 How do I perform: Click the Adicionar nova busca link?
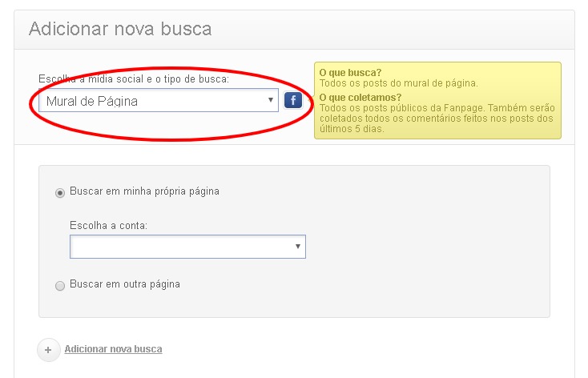[x=113, y=348]
